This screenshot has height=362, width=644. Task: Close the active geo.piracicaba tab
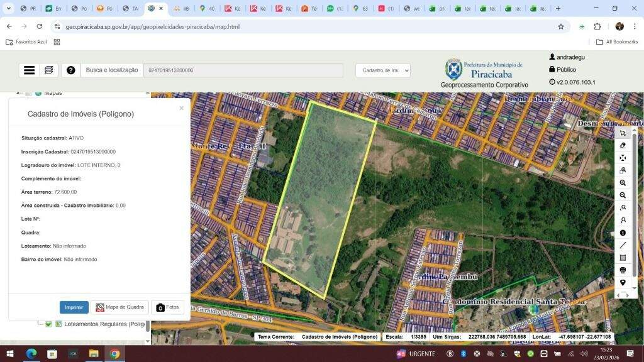coord(161,8)
